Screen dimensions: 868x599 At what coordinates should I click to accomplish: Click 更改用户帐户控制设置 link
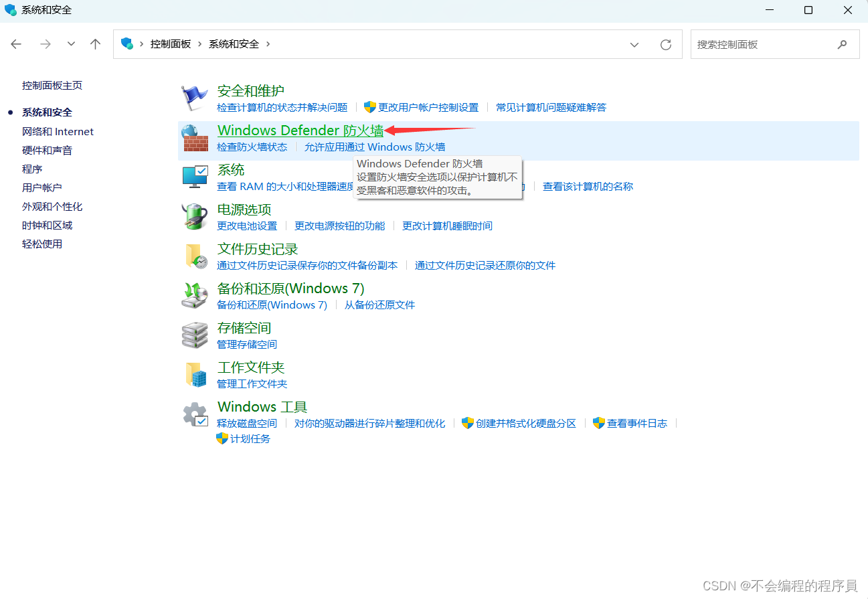tap(428, 108)
